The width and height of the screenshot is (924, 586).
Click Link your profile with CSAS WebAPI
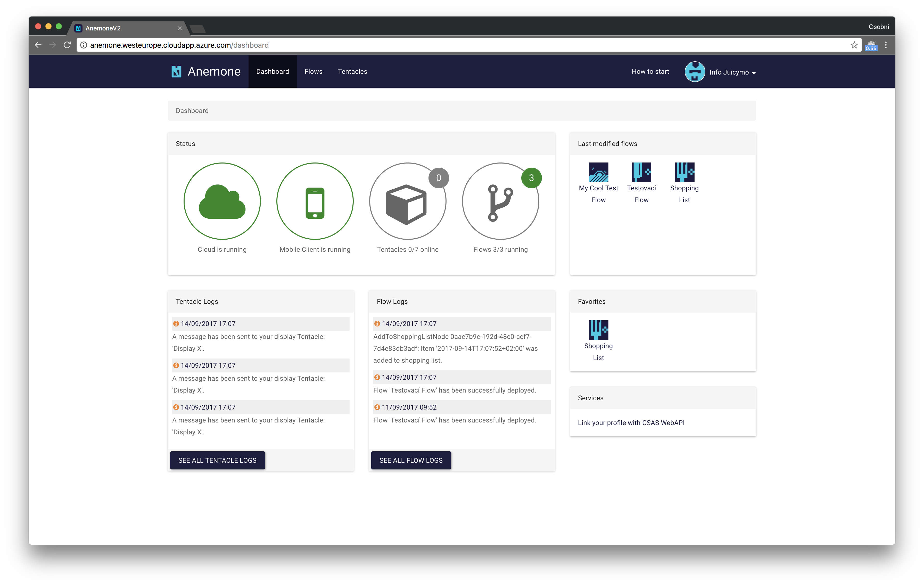pos(631,422)
